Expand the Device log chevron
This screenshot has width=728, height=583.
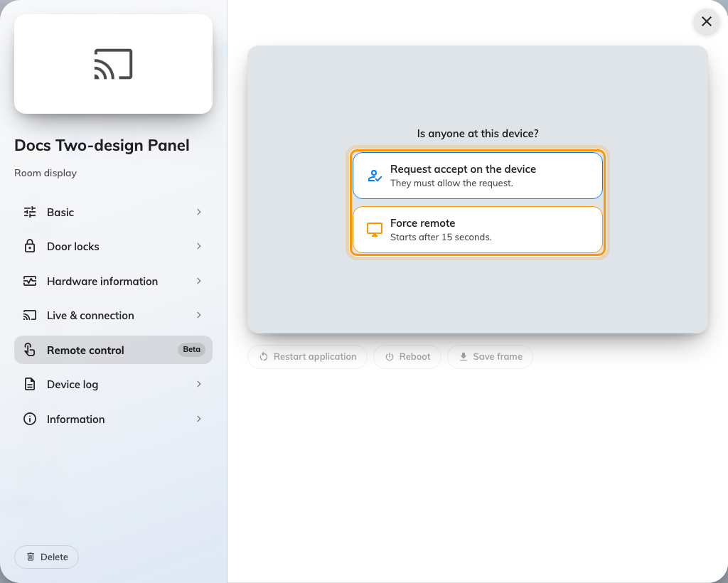pyautogui.click(x=199, y=384)
